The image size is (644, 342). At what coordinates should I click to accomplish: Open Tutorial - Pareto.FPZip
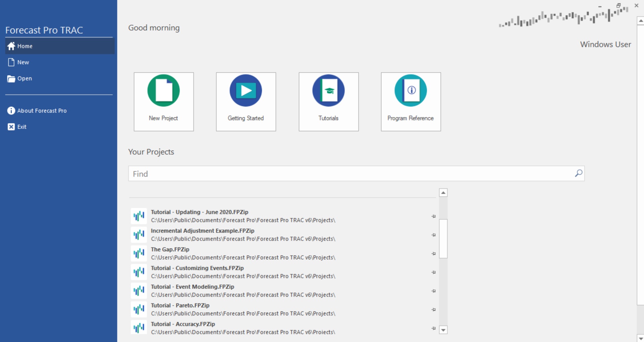282,309
